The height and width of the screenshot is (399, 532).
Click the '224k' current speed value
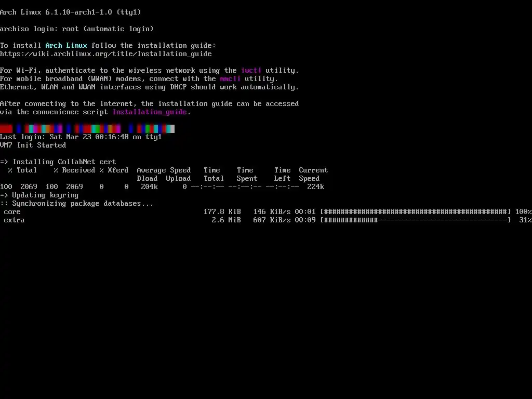pyautogui.click(x=315, y=187)
